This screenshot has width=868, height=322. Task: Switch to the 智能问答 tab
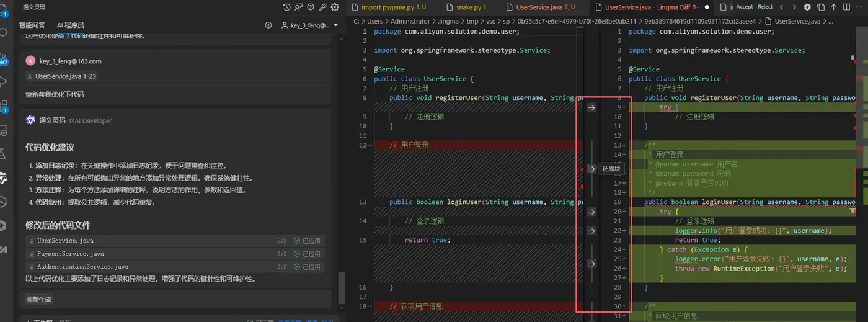[32, 25]
